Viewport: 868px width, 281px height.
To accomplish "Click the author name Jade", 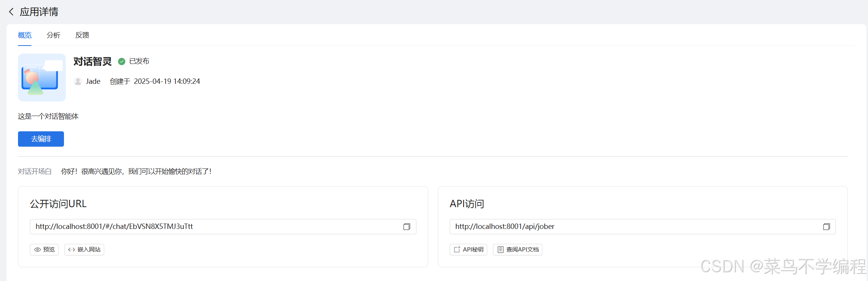I will (x=93, y=81).
